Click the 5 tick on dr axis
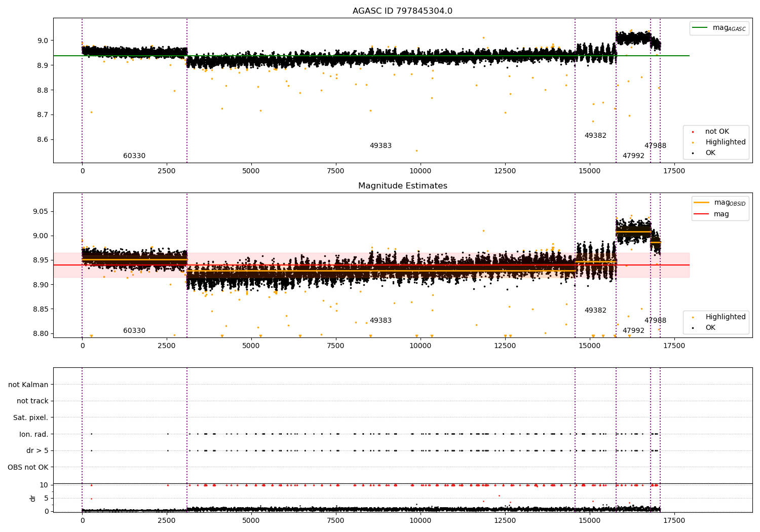 (x=46, y=498)
